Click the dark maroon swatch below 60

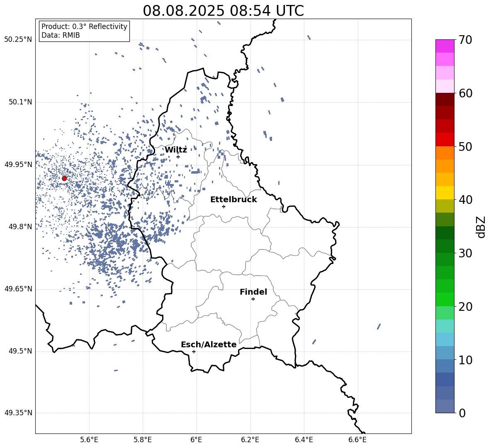coord(445,99)
